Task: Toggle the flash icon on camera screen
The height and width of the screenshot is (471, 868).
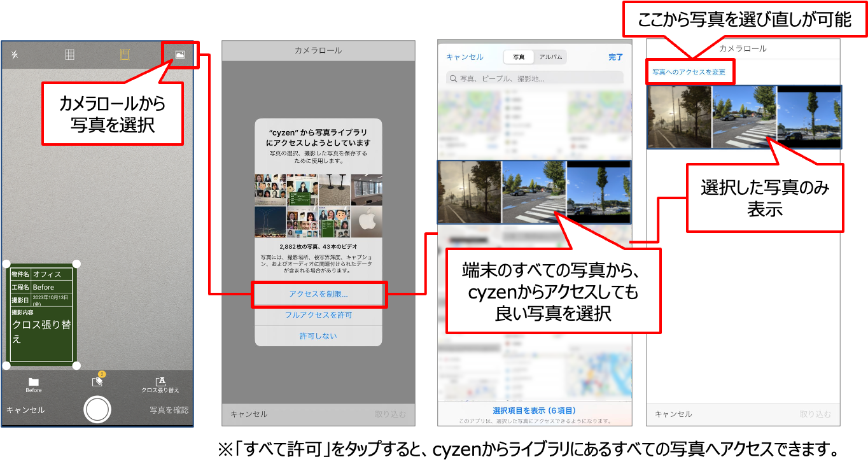Action: point(15,55)
